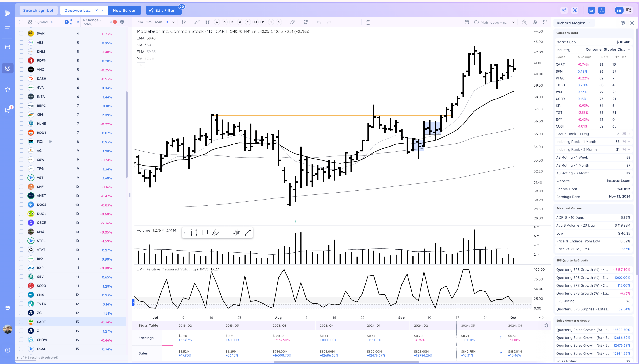Viewport: 639px width, 364px height.
Task: Click the New Screen button
Action: [x=125, y=11]
